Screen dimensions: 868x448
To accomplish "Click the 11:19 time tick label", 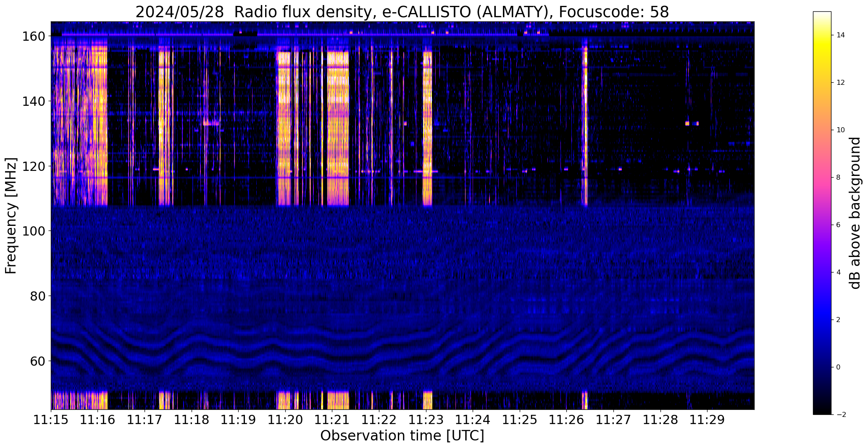I will (x=239, y=419).
